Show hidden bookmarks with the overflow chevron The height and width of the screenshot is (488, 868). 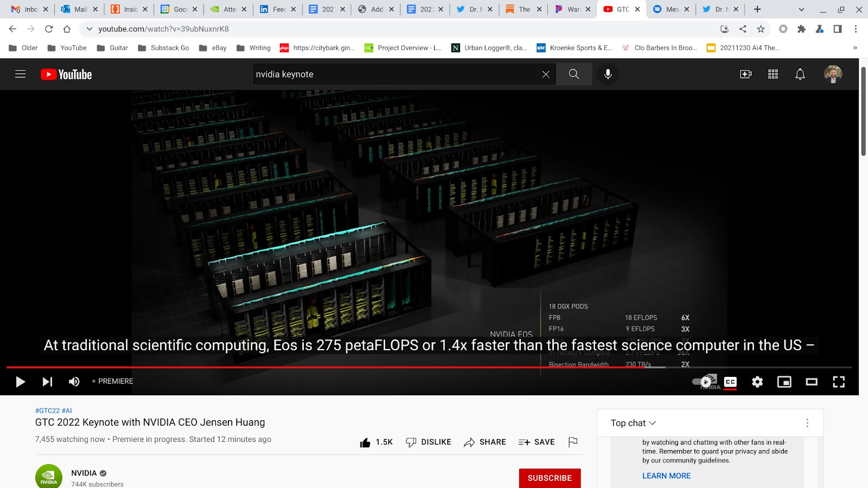pyautogui.click(x=855, y=48)
